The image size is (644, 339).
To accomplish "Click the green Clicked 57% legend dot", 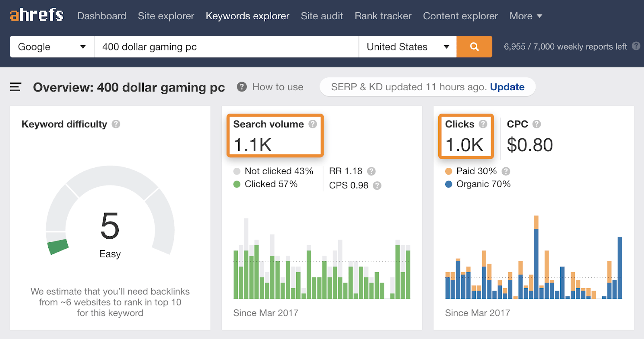I will [x=237, y=184].
